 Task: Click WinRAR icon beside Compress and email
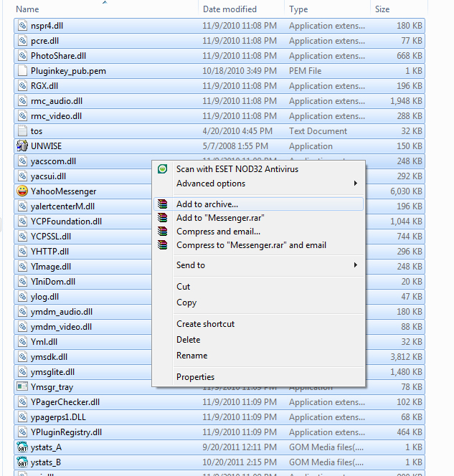(x=163, y=232)
